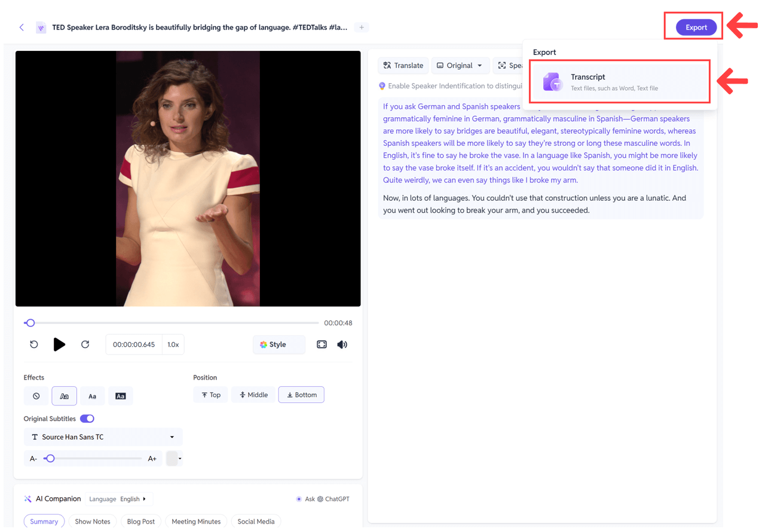Set subtitle position to Middle
The image size is (765, 532).
(253, 395)
